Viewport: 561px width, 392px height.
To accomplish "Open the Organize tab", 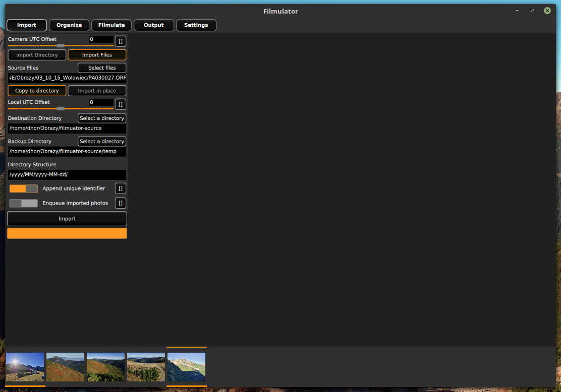I will [x=69, y=25].
